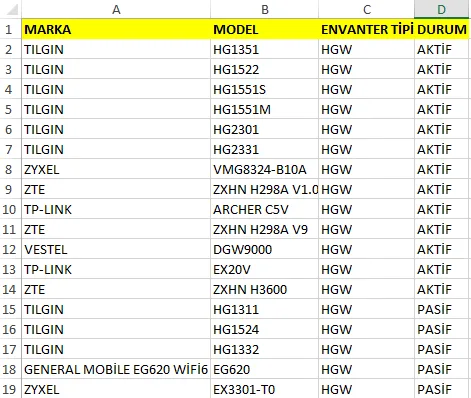Select the HG1551S model cell
The image size is (471, 398).
tap(265, 89)
